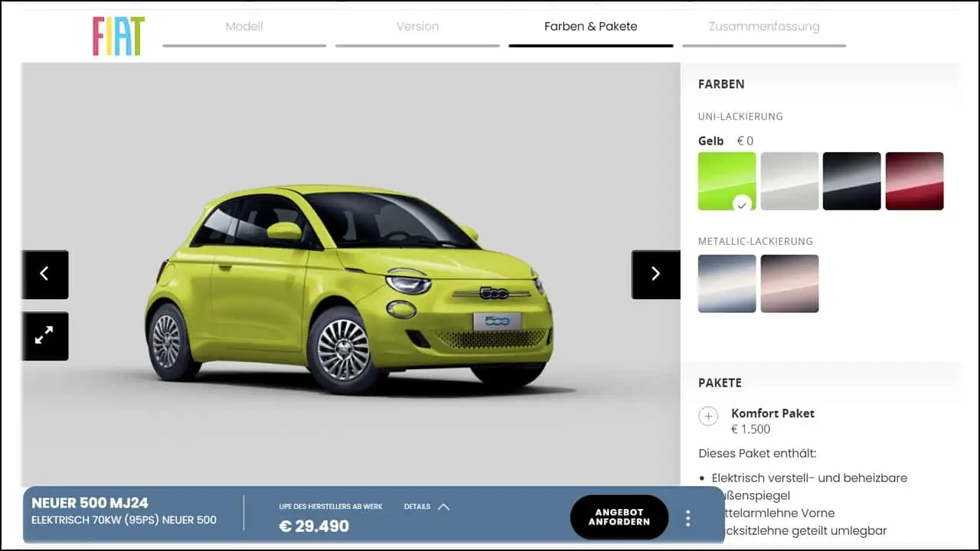Open fullscreen view of the car
Image resolution: width=980 pixels, height=551 pixels.
tap(44, 335)
